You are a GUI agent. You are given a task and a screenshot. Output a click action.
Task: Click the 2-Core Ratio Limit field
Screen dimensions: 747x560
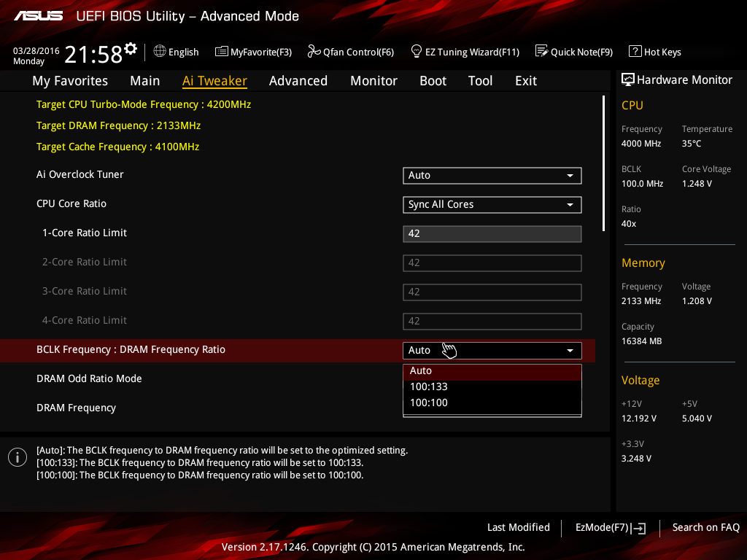492,262
